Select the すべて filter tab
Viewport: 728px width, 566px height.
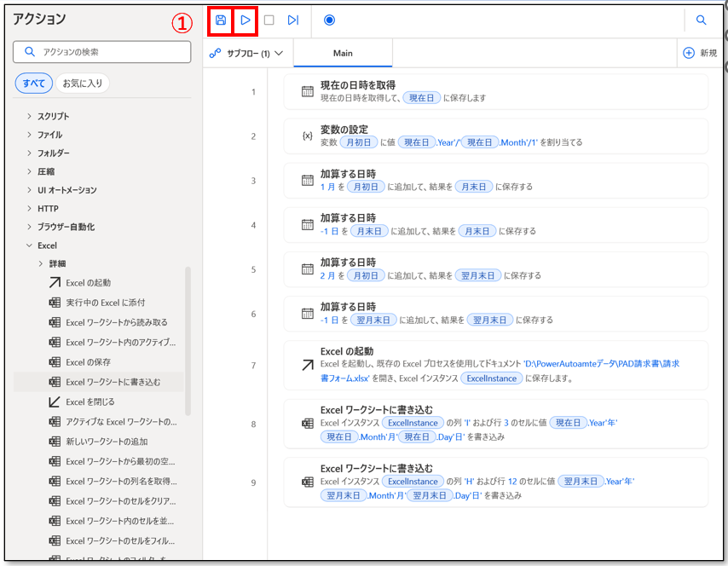click(x=33, y=84)
